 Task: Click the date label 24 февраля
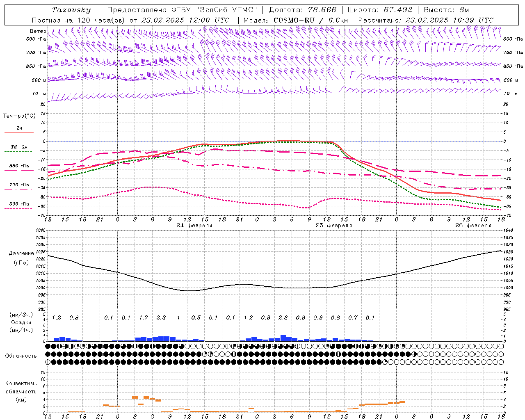(194, 226)
